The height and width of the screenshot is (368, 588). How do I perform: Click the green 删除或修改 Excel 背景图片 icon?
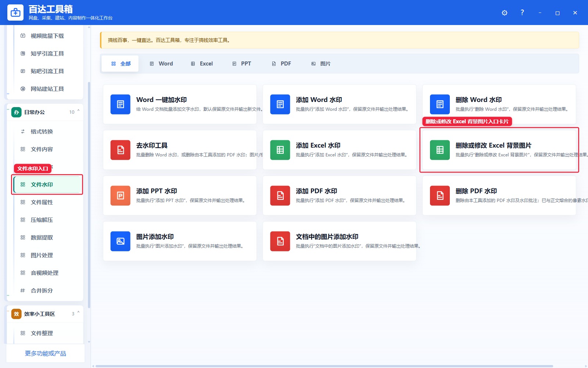tap(440, 150)
